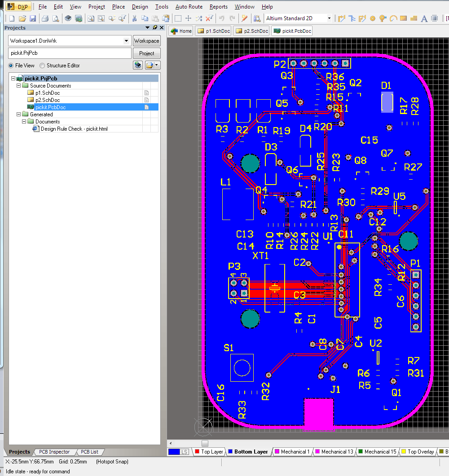
Task: Select the Place Pad tool
Action: [x=373, y=18]
